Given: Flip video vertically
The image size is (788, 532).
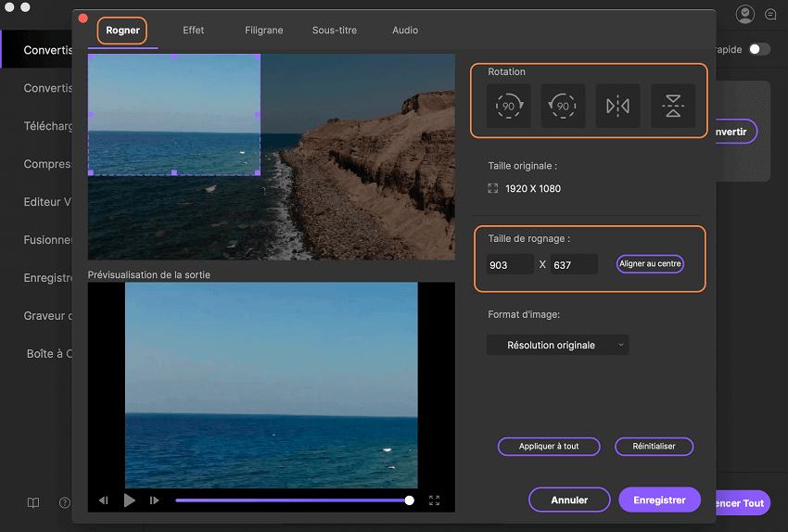Looking at the screenshot, I should [672, 107].
